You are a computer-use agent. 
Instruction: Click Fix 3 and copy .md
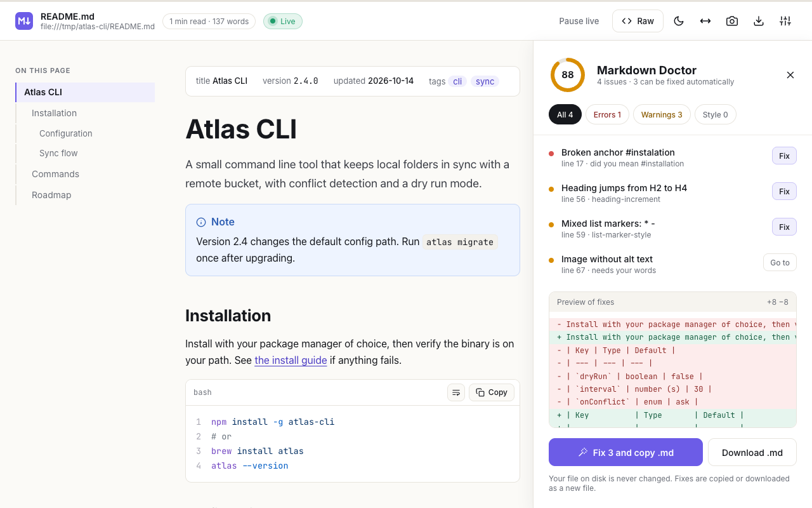coord(625,452)
